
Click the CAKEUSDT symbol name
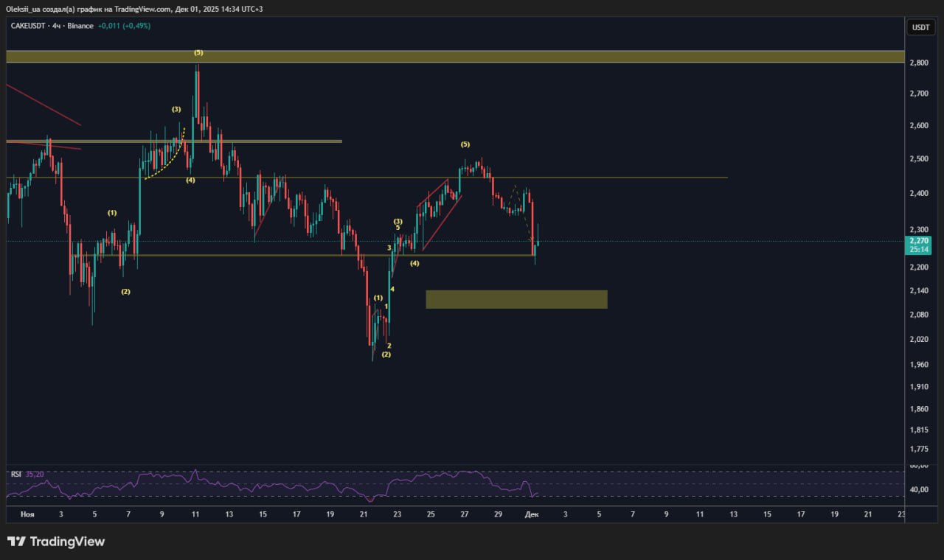pos(27,26)
